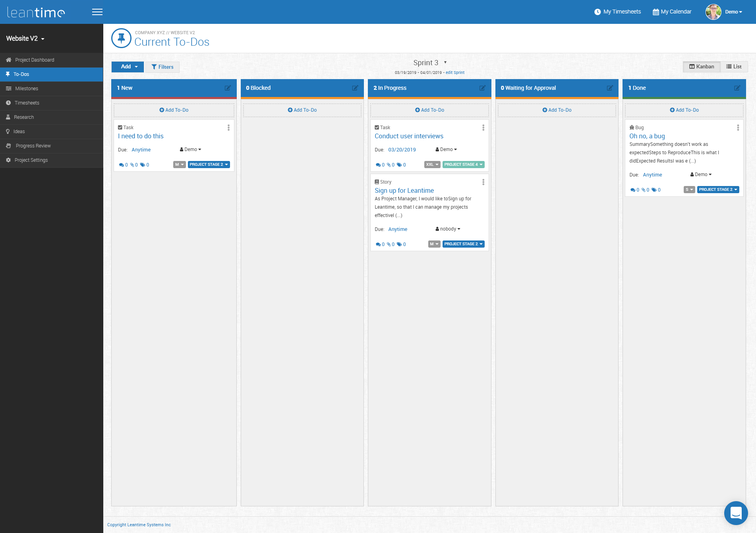Open My Timesheets

click(617, 12)
